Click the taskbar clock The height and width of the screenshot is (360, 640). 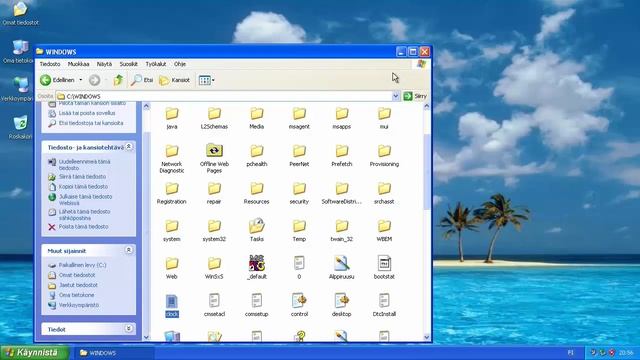coord(626,353)
